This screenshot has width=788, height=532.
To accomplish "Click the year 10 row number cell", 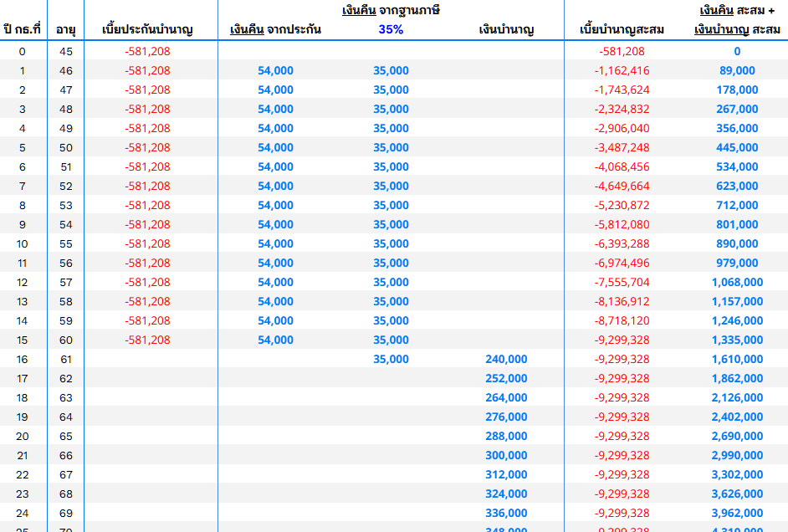I will click(x=22, y=243).
